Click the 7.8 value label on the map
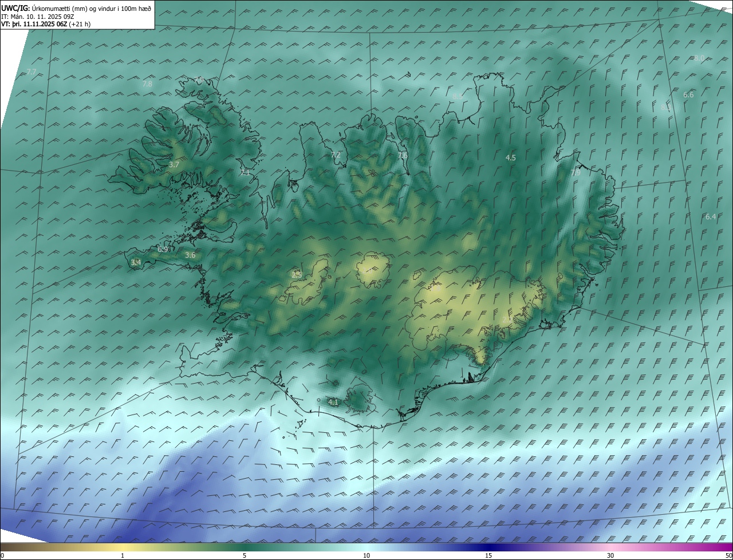This screenshot has height=560, width=733. tap(147, 84)
